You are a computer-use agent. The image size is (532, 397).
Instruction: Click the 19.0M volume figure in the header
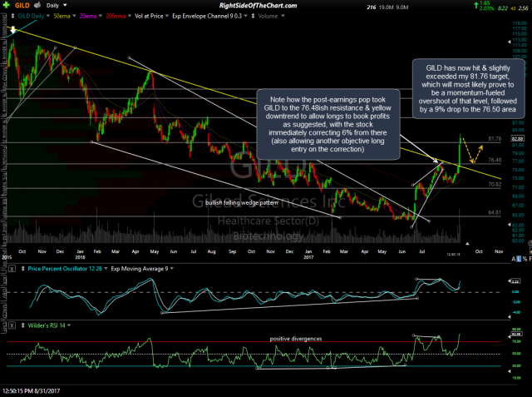387,7
